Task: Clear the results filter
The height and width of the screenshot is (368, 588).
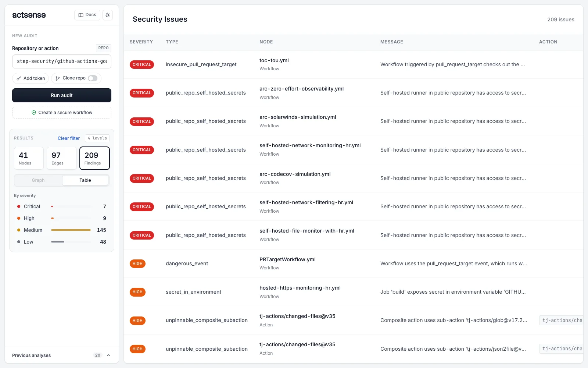Action: [69, 138]
